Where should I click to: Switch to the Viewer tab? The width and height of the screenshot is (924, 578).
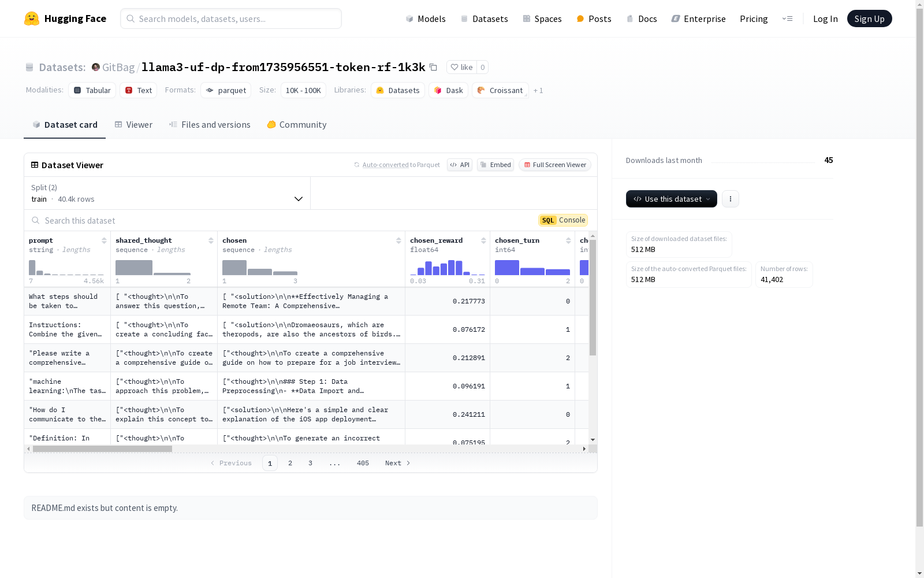(x=133, y=125)
